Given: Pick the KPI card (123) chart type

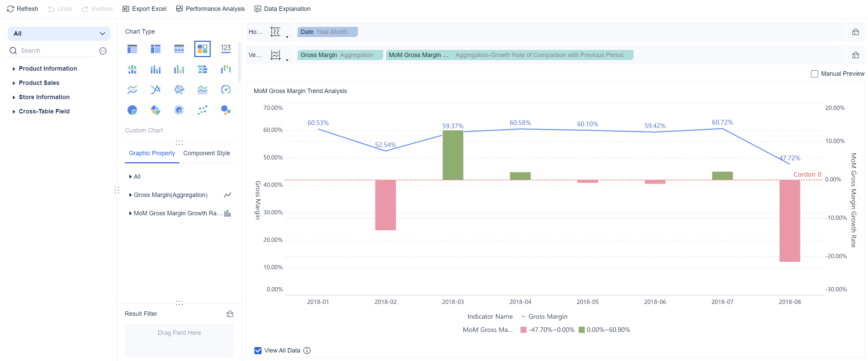Looking at the screenshot, I should pos(226,49).
